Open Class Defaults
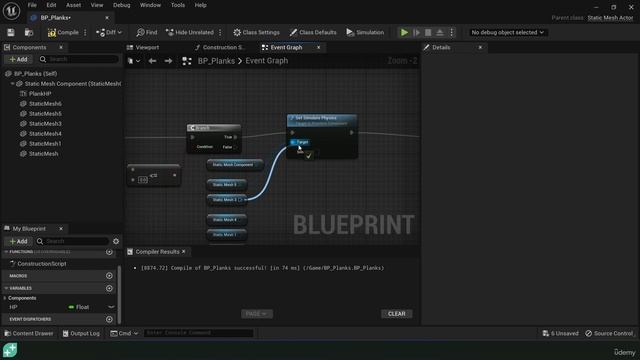The height and width of the screenshot is (360, 640). pyautogui.click(x=313, y=32)
